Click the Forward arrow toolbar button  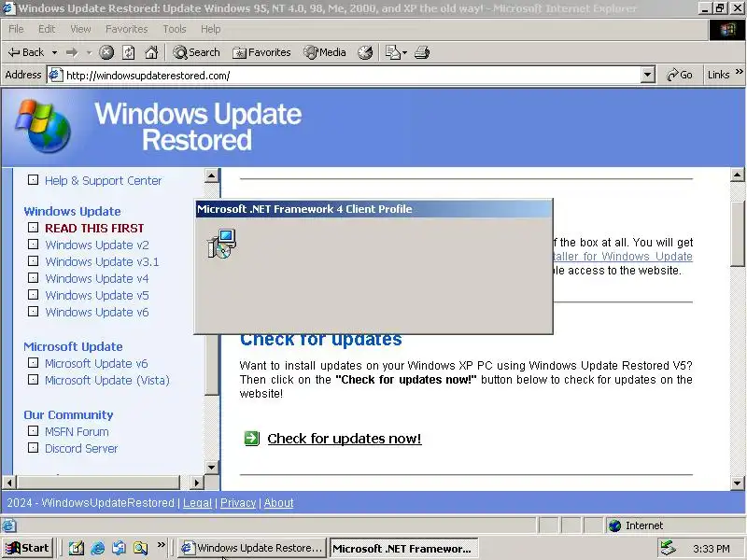(73, 52)
